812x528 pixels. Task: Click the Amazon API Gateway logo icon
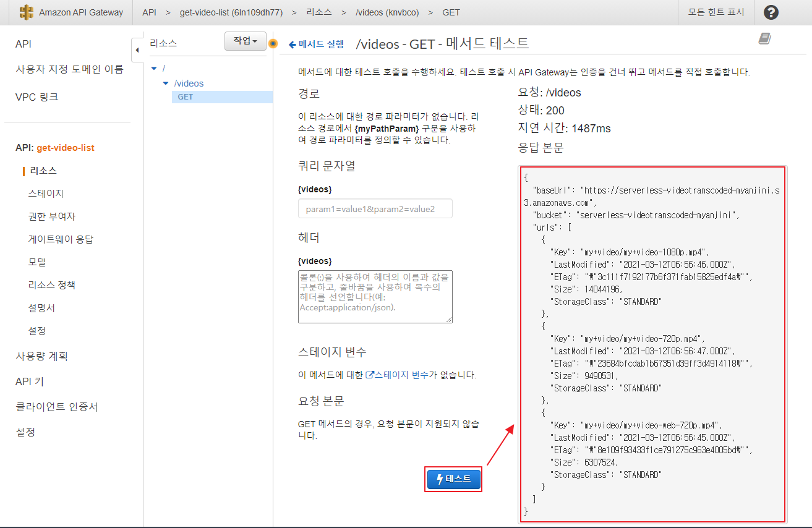[x=26, y=12]
